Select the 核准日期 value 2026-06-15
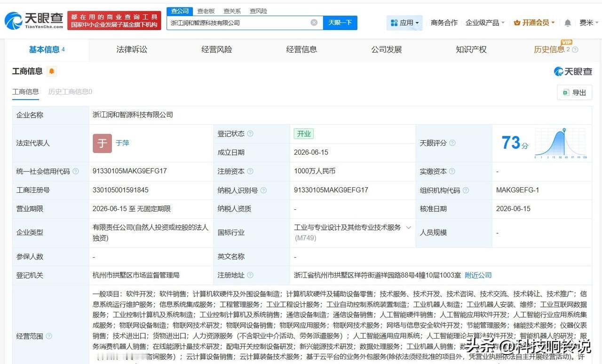Image resolution: width=602 pixels, height=364 pixels. (x=513, y=209)
